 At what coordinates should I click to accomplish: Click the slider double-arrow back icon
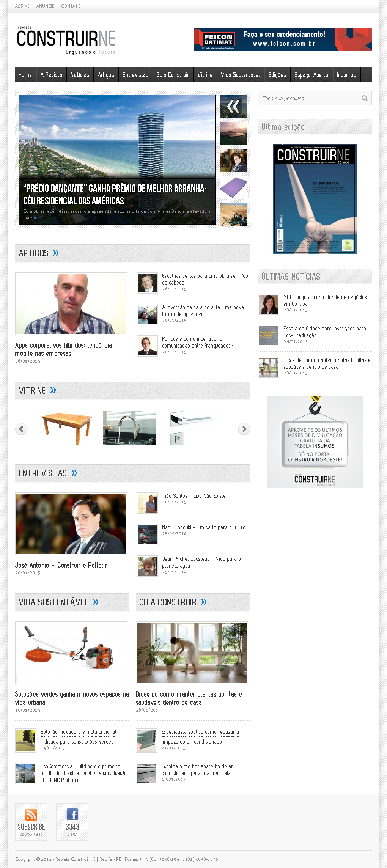point(234,107)
